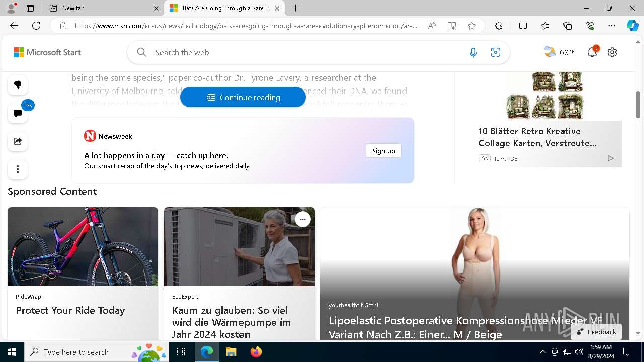The width and height of the screenshot is (644, 362).
Task: Open the Favorites list
Action: coord(545,26)
